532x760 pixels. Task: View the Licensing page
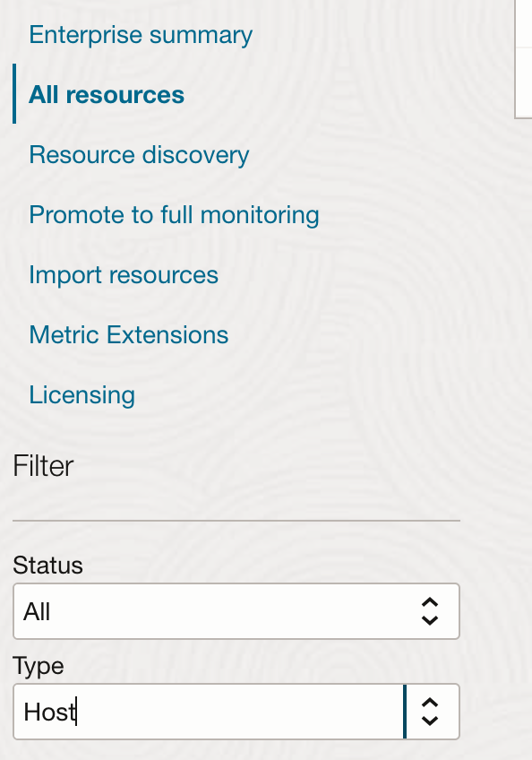pyautogui.click(x=82, y=394)
